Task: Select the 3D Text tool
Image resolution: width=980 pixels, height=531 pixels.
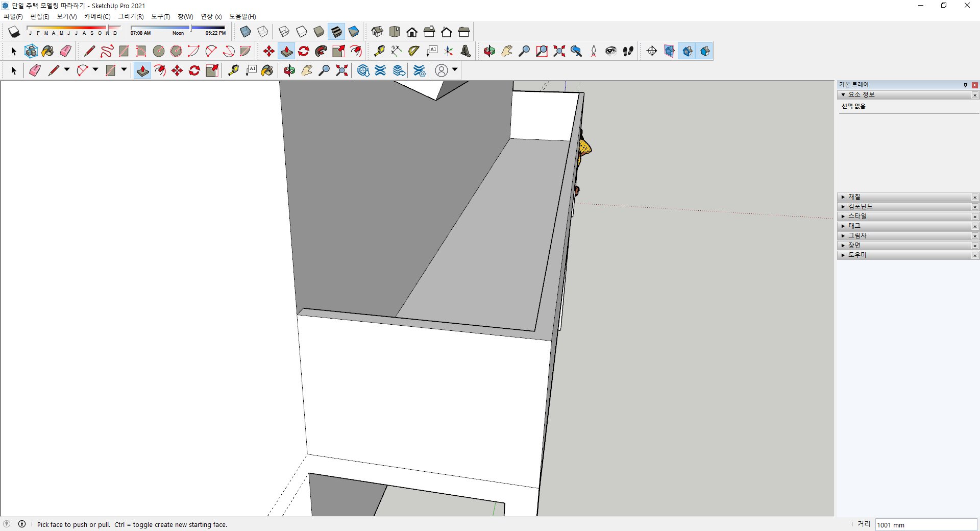Action: tap(466, 51)
